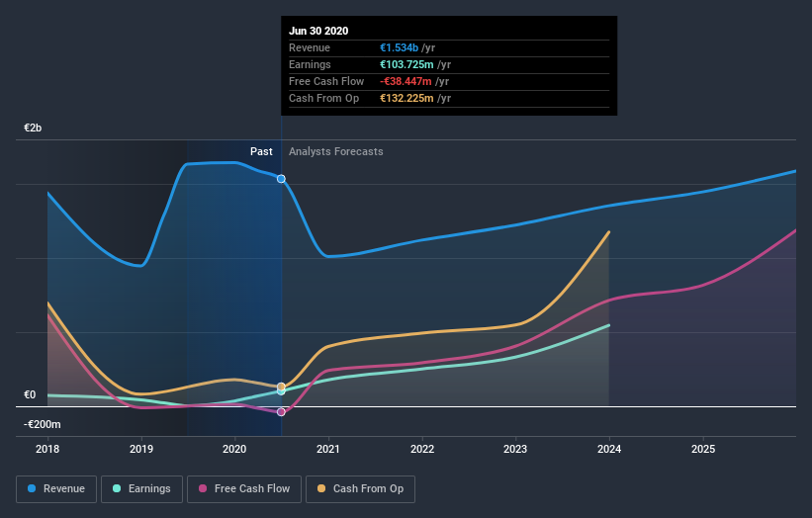
Task: Click the Earnings row label in tooltip
Action: coord(310,64)
